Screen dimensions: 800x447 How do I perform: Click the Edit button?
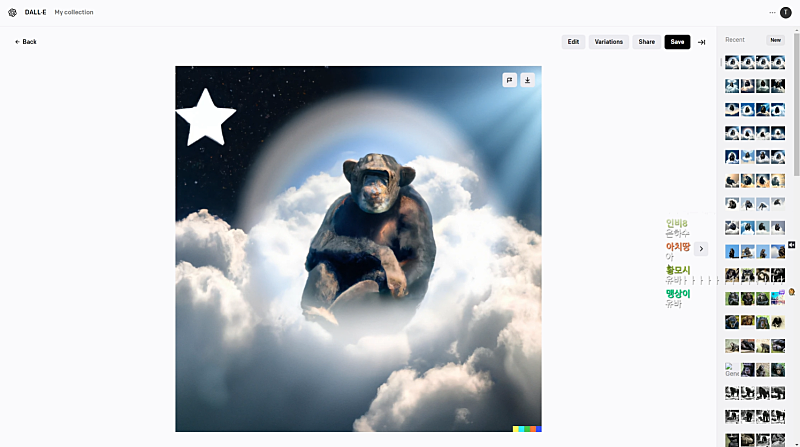coord(573,42)
